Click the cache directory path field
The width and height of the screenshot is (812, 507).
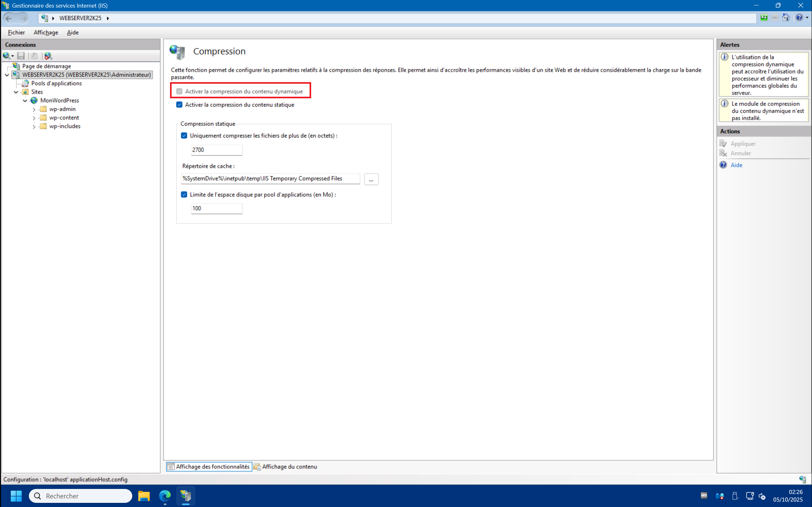pos(270,179)
